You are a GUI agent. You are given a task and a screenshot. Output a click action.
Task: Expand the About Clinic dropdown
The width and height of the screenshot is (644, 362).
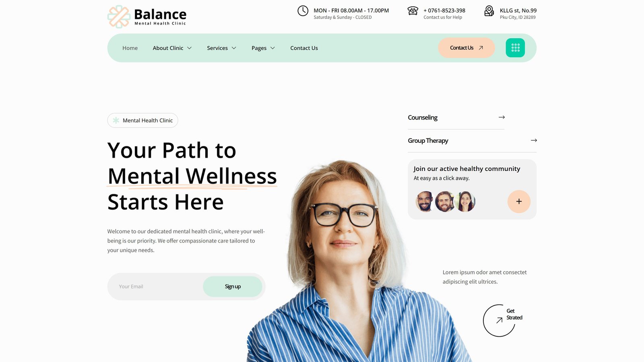click(172, 48)
